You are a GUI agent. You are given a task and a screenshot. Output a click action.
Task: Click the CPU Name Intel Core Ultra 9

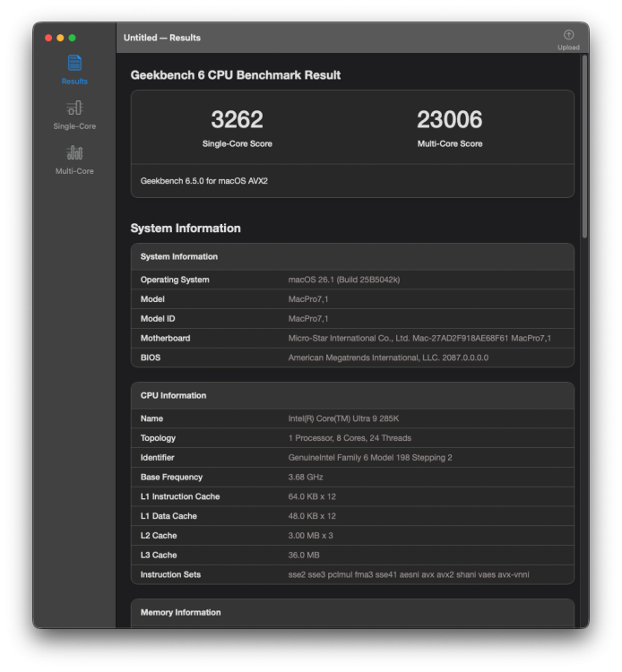343,418
